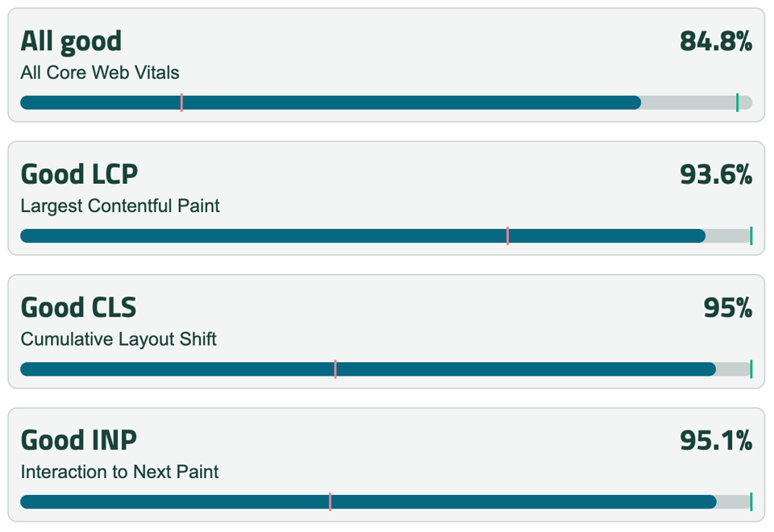
Task: Select the Interaction to Next Paint label
Action: [x=119, y=472]
